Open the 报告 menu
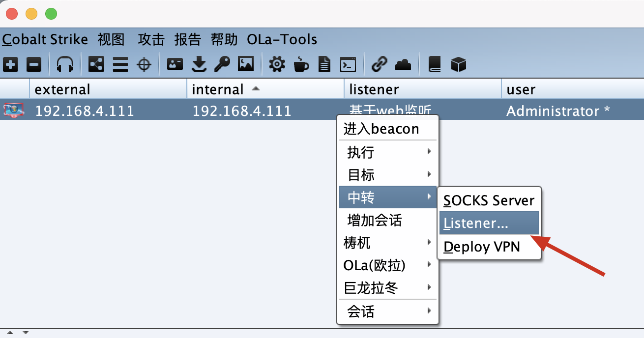Screen dimensions: 644x338 (188, 39)
